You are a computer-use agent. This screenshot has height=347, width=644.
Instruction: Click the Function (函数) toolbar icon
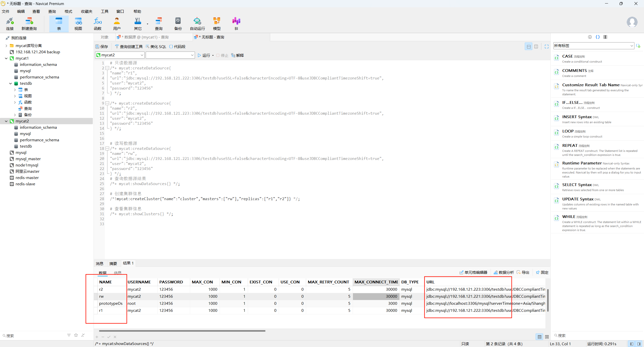click(x=98, y=24)
